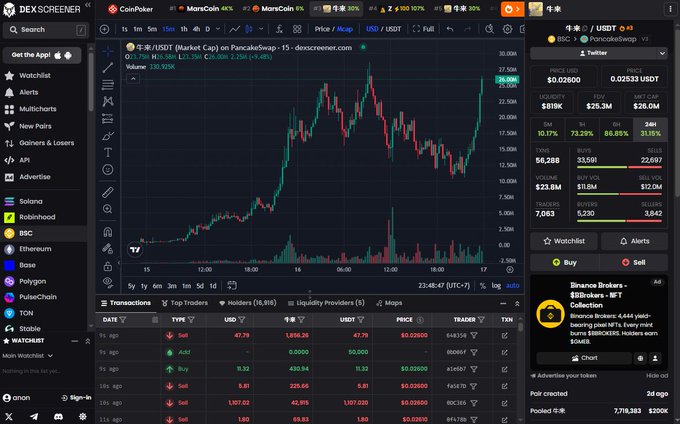Image resolution: width=680 pixels, height=424 pixels.
Task: Focus the Search input field
Action: (46, 29)
